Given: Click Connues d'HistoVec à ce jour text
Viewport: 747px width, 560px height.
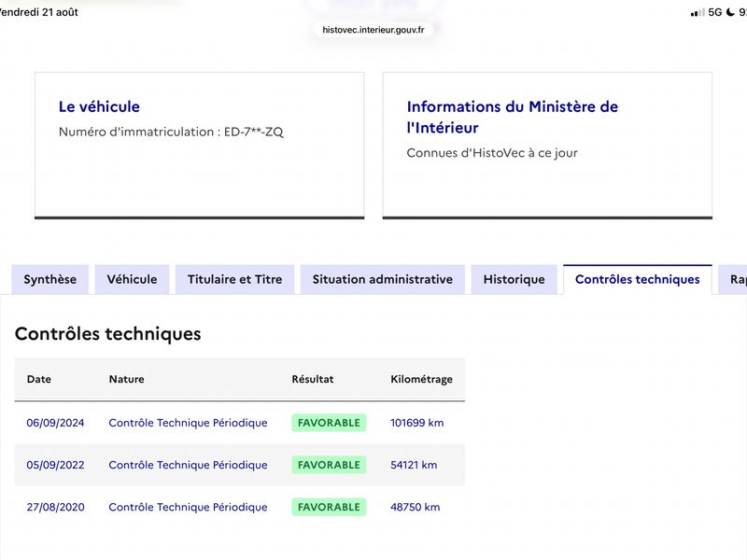Looking at the screenshot, I should pos(492,153).
